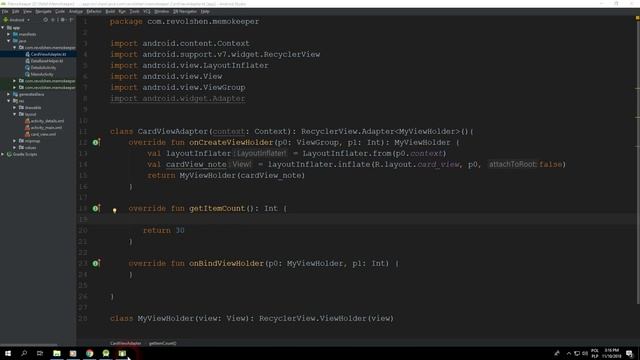
Task: Click the taskbar clock
Action: [611, 353]
